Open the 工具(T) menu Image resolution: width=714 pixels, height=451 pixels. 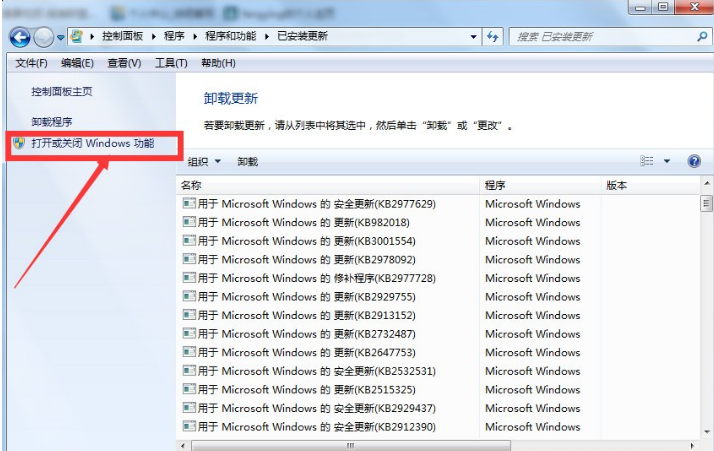171,63
